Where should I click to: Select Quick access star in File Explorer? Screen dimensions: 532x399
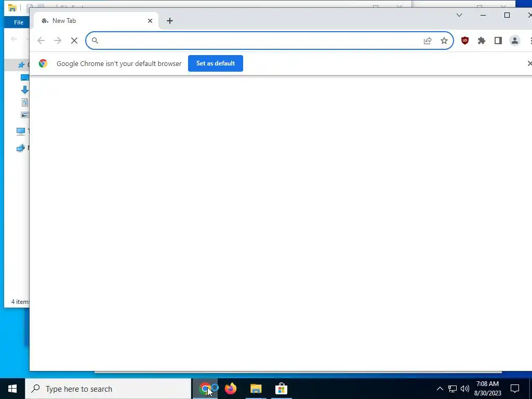[21, 64]
